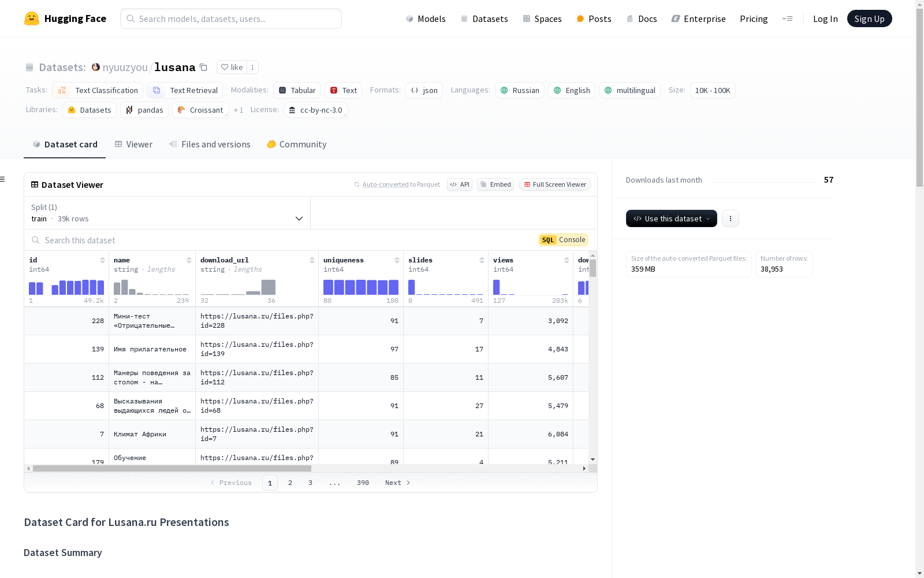Sort by the id column
Screen dimensions: 924x578
point(102,260)
